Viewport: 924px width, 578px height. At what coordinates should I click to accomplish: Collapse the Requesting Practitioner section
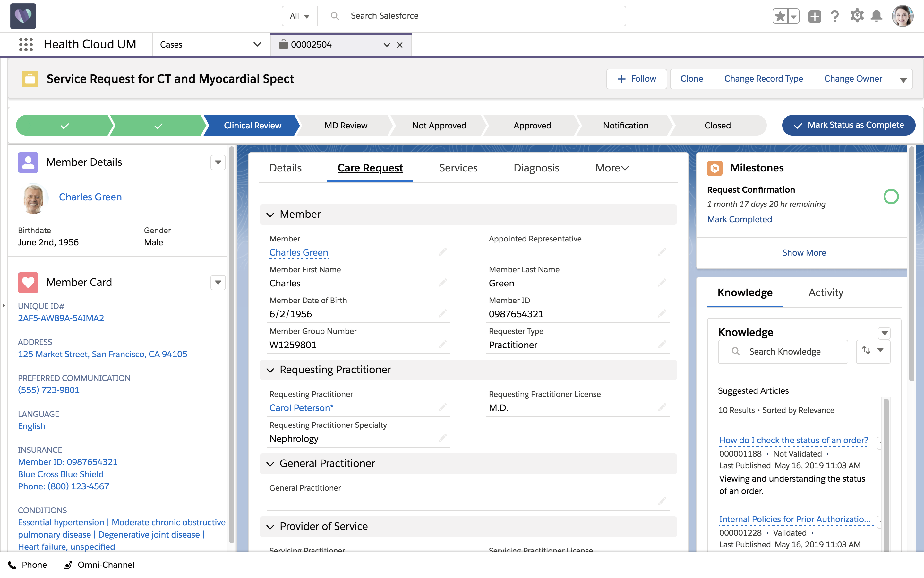270,370
